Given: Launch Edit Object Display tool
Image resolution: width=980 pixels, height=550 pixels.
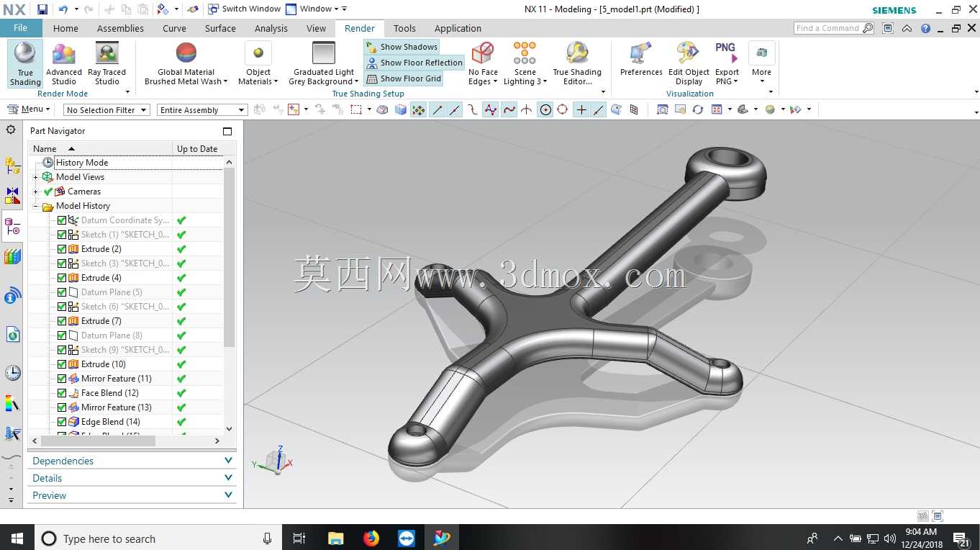Looking at the screenshot, I should 689,63.
